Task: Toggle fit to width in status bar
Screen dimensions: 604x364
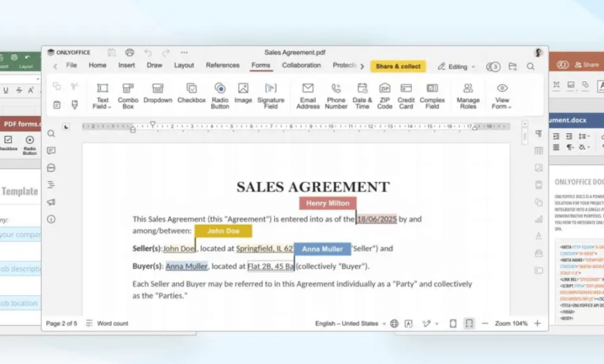Action: tap(468, 324)
